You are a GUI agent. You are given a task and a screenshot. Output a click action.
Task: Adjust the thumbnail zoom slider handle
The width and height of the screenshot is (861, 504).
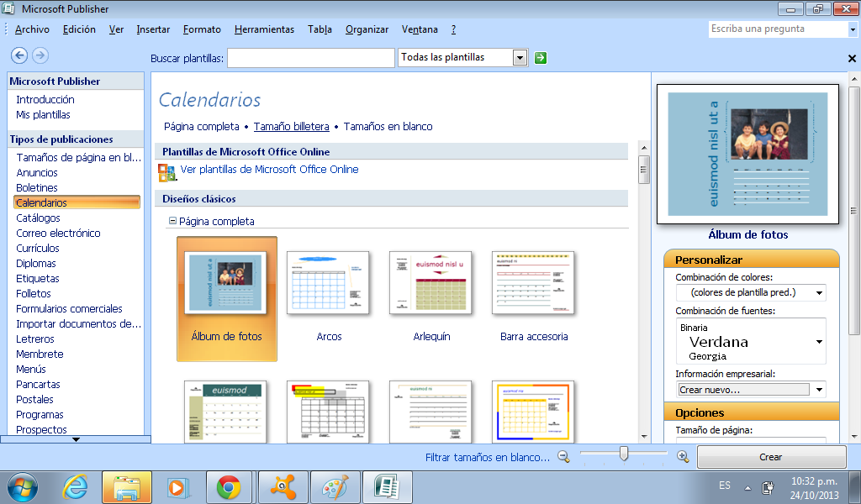(x=624, y=453)
